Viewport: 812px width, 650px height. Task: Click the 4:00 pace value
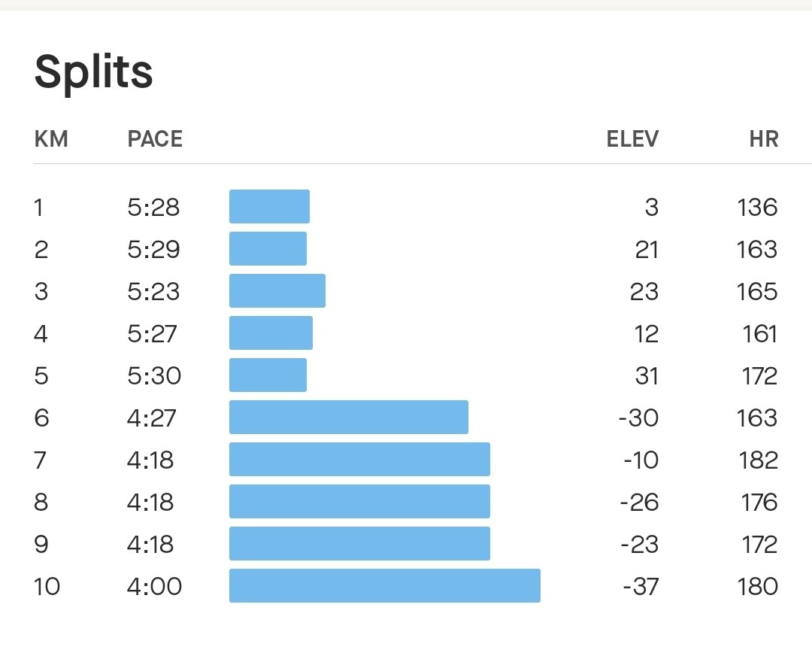pos(154,586)
